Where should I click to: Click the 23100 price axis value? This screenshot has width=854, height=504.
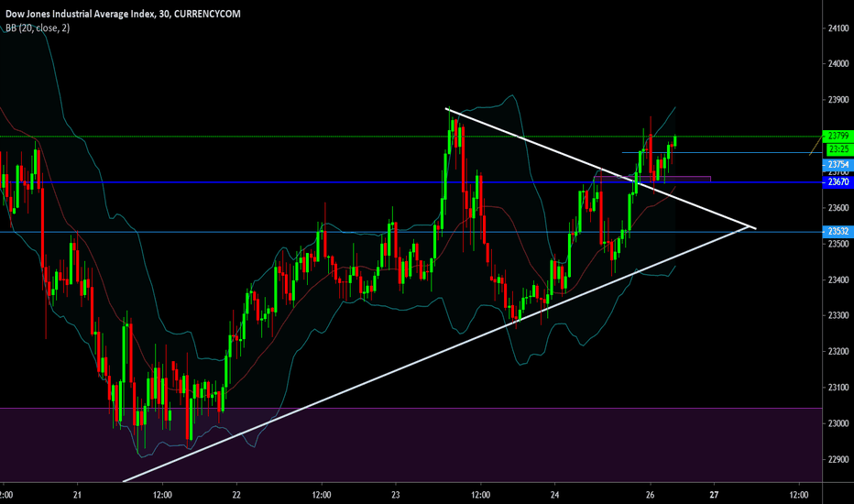[838, 388]
